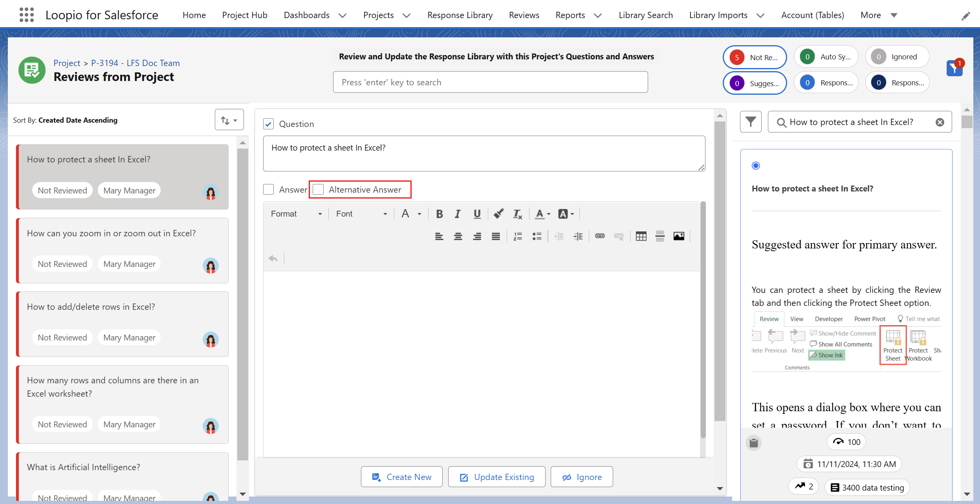Click the decrease indent icon
Screen dimensions: 980x504
(559, 236)
